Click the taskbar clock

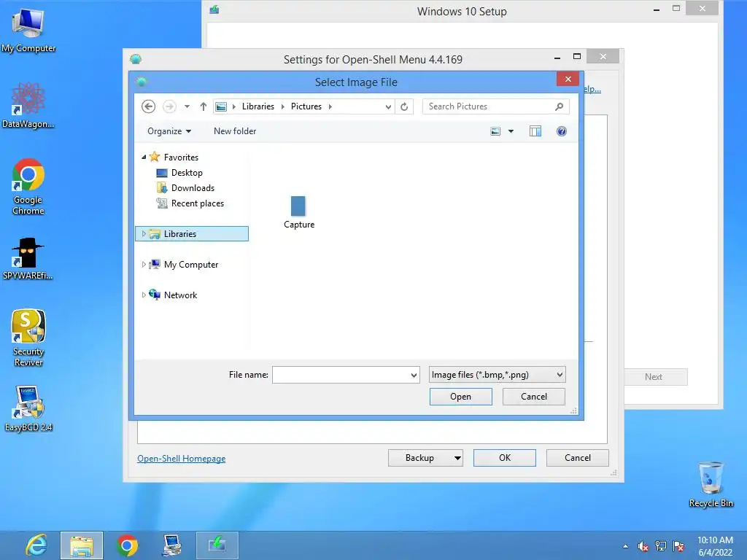tap(715, 546)
